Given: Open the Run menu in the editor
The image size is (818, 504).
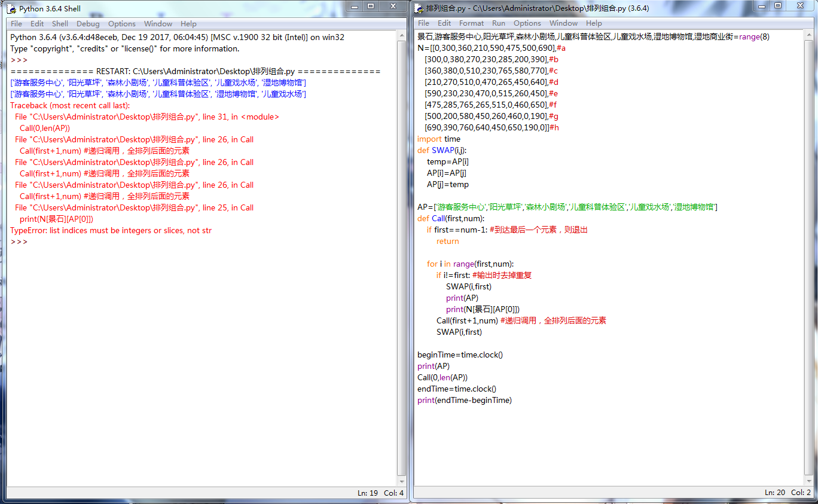Looking at the screenshot, I should (499, 23).
